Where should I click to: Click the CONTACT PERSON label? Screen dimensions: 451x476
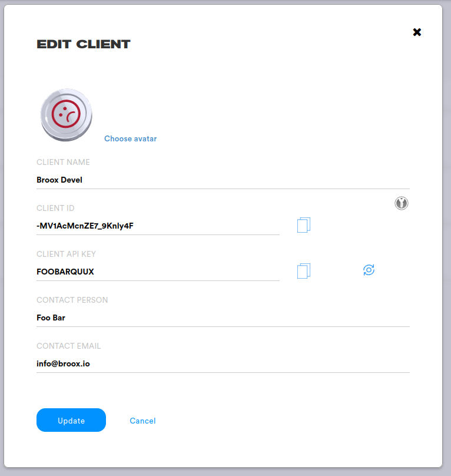click(x=72, y=300)
